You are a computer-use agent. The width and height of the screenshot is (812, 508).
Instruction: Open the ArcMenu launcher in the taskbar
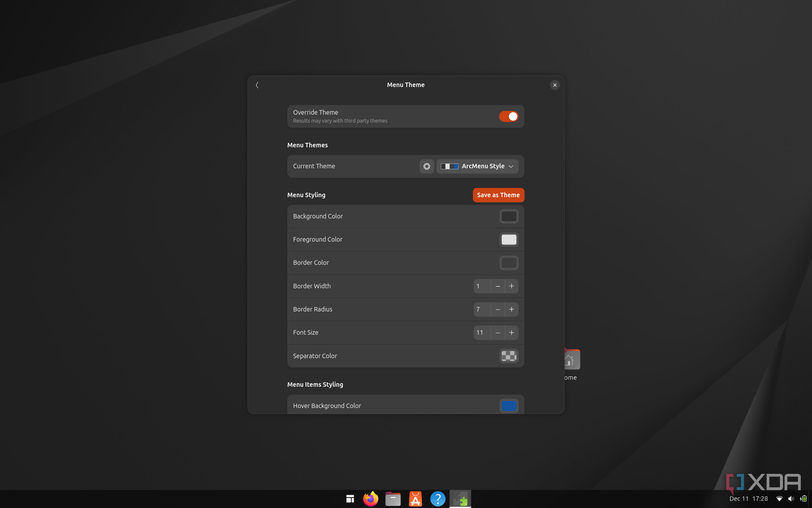click(350, 499)
